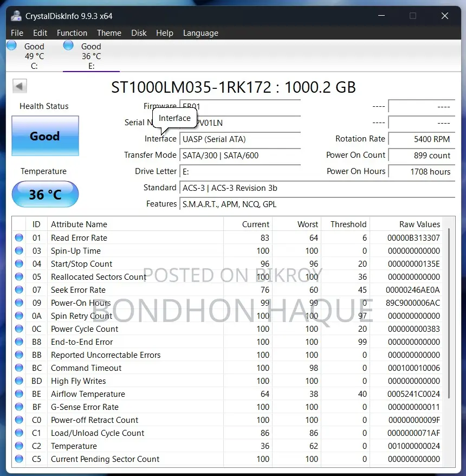Click status orb of Spin Retry Count row
466x476 pixels.
pos(19,316)
